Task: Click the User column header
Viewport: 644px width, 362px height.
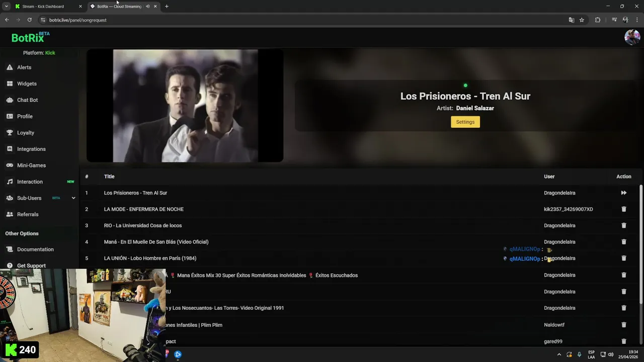Action: tap(549, 176)
